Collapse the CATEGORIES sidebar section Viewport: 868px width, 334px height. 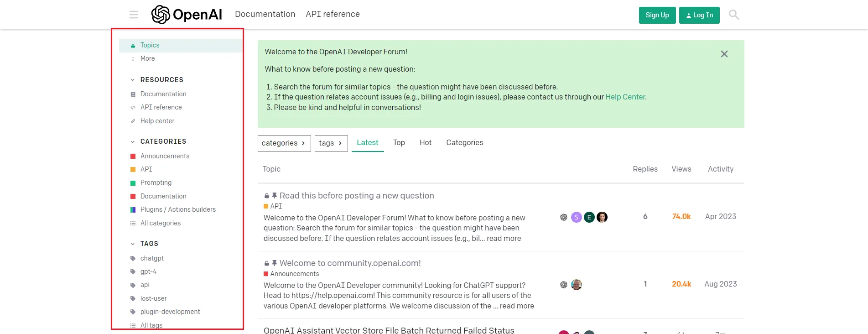click(133, 141)
